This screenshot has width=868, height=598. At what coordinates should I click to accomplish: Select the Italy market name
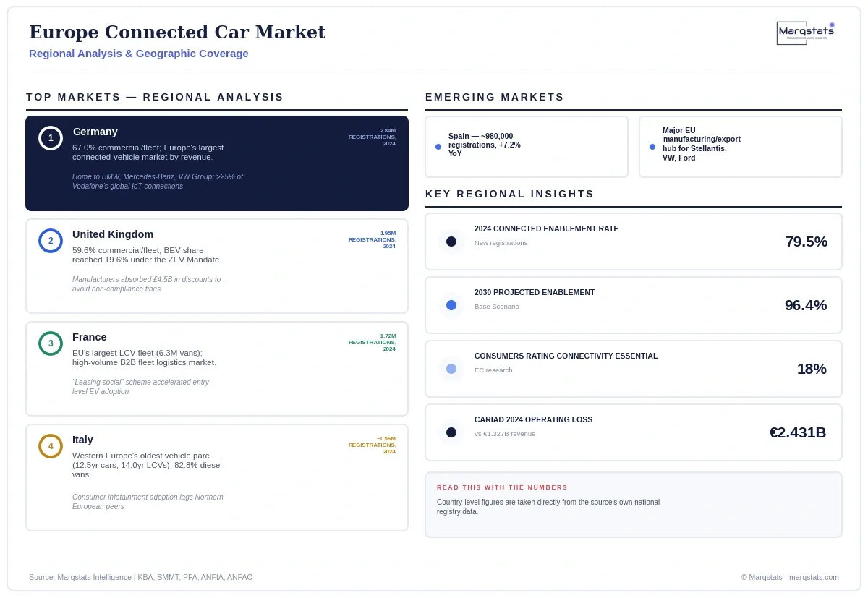click(x=82, y=440)
